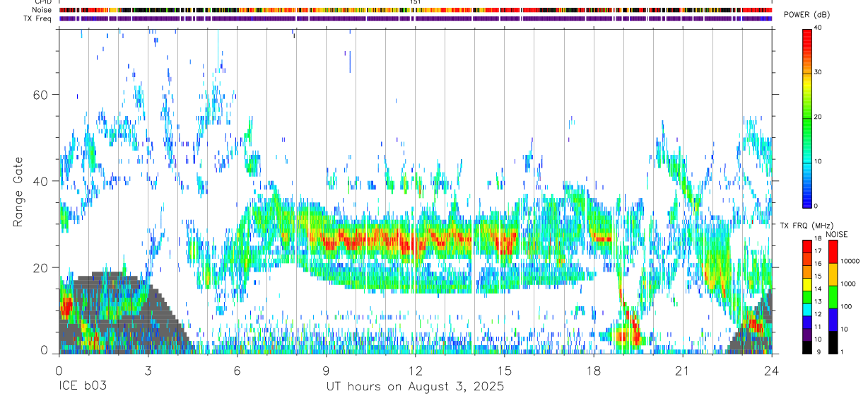Click the "POWER (dB)" legend title
868x401 pixels.
click(807, 15)
